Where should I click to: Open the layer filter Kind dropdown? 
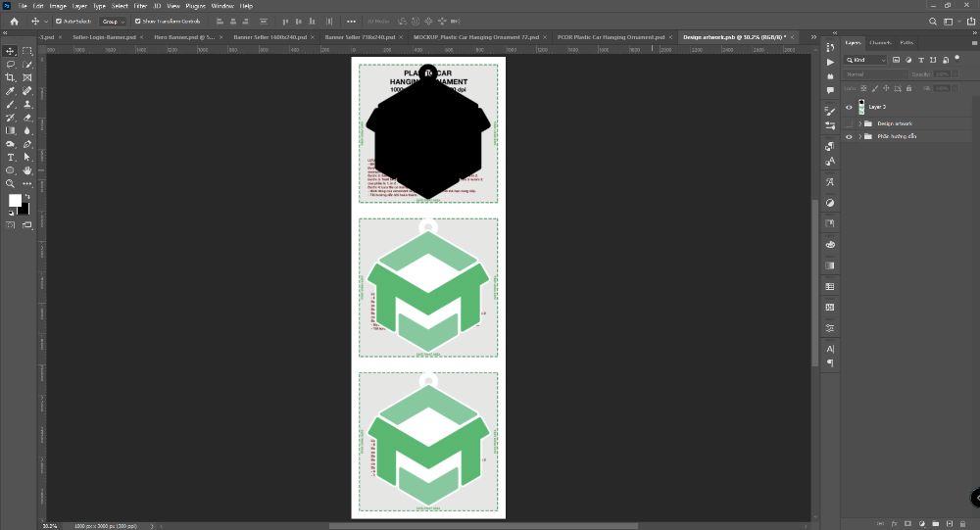point(866,60)
